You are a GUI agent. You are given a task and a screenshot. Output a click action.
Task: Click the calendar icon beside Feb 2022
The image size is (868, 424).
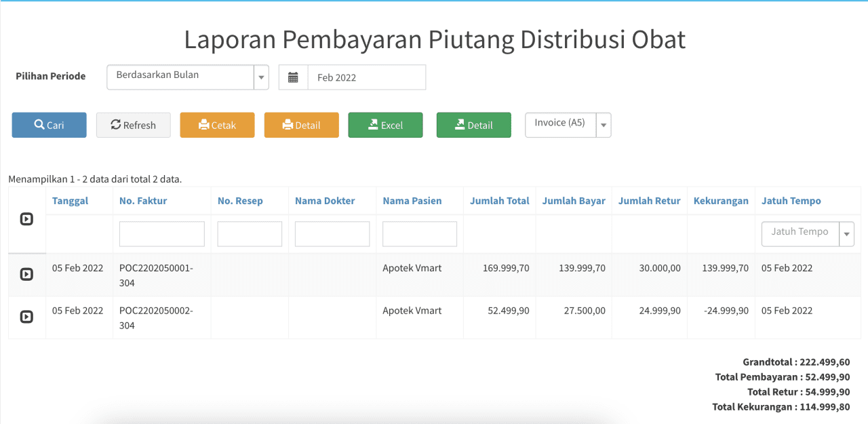(293, 77)
